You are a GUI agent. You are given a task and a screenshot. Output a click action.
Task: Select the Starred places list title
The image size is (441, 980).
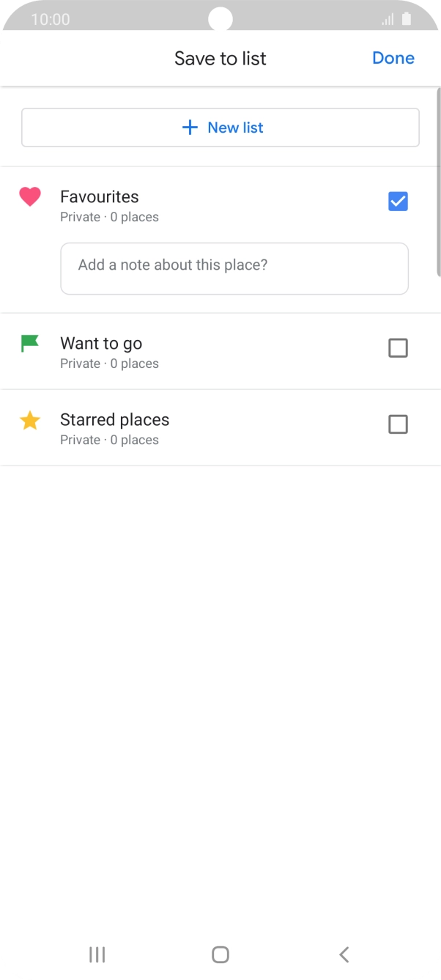coord(115,420)
